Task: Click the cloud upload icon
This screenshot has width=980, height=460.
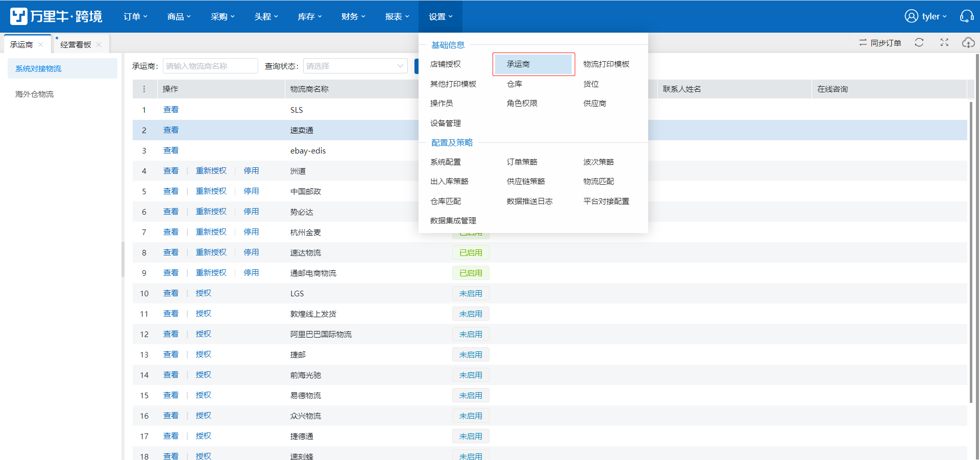Action: coord(968,43)
